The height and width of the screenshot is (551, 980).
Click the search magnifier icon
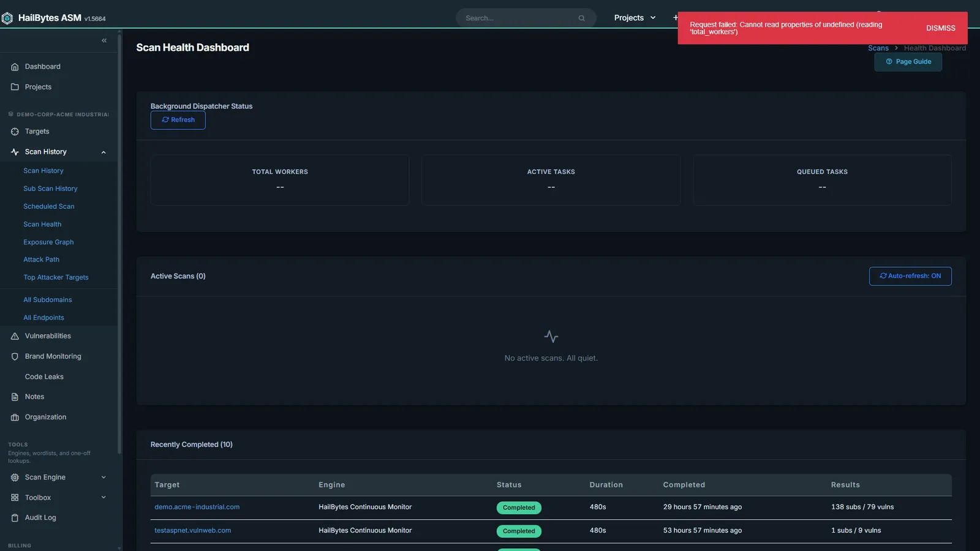coord(581,18)
